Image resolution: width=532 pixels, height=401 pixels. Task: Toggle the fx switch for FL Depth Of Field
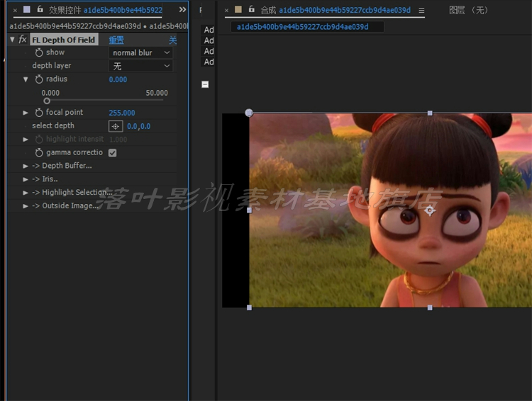23,40
